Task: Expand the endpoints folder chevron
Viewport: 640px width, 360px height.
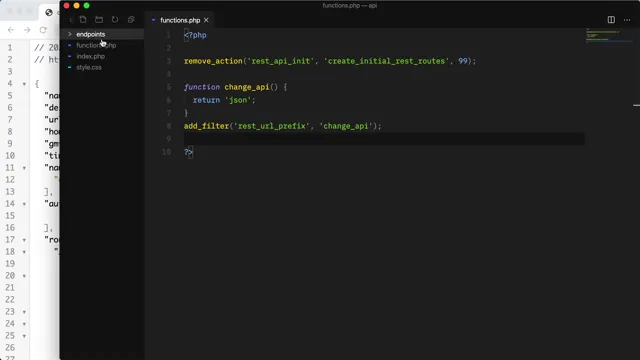Action: pos(70,34)
